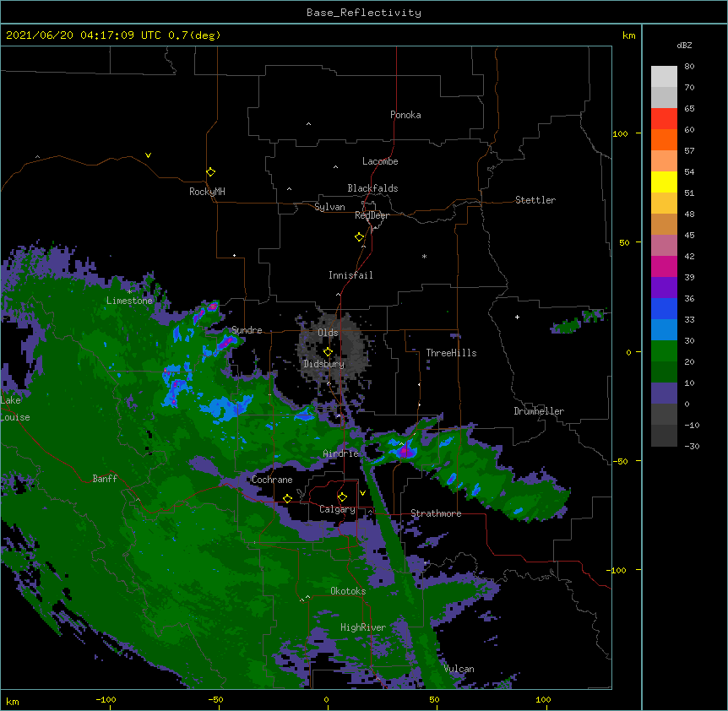
Task: Click the Didsbury label
Action: tap(324, 364)
